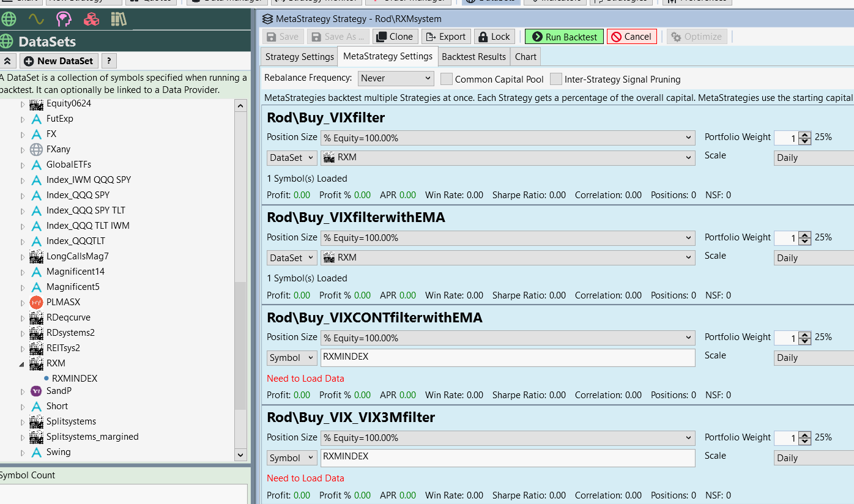Viewport: 854px width, 504px height.
Task: Open the Strategy Settings tab
Action: 299,57
